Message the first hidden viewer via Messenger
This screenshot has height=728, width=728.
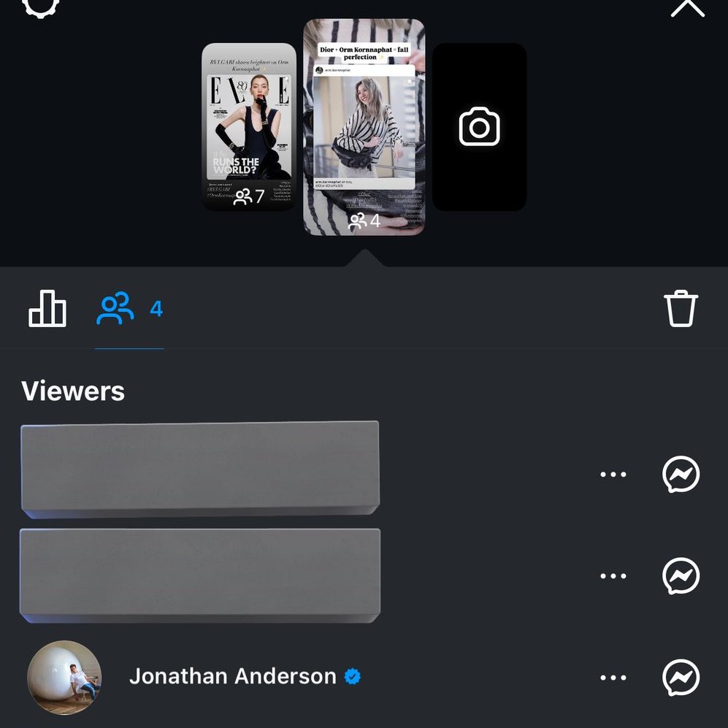[681, 474]
